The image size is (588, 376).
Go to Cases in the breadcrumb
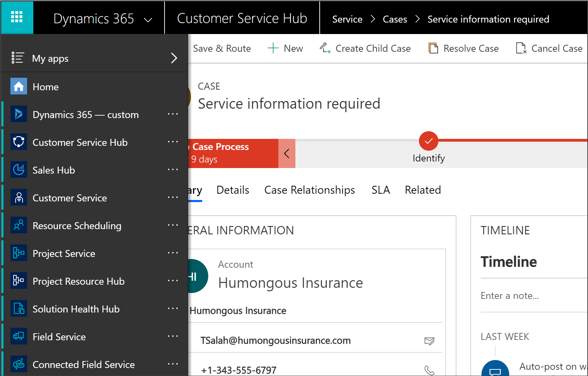click(x=395, y=19)
